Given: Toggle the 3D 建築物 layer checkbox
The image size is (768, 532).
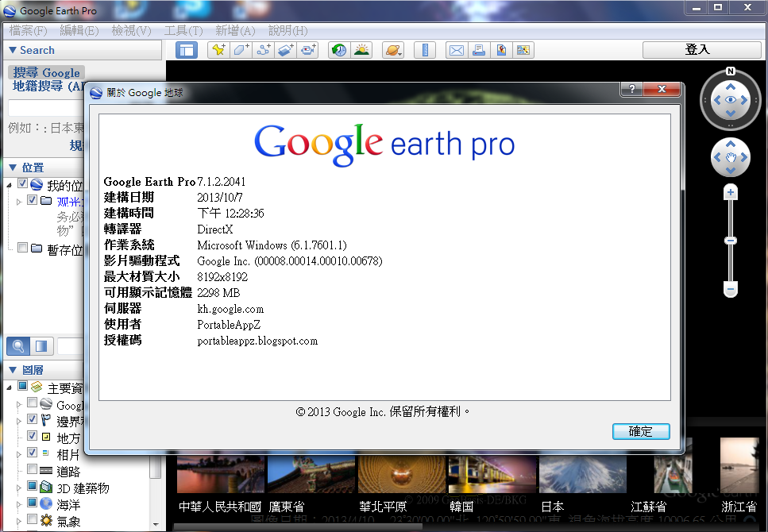Looking at the screenshot, I should click(x=33, y=486).
